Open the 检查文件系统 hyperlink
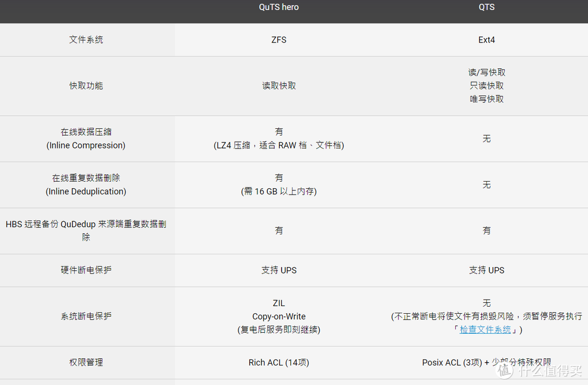The image size is (588, 385). (485, 330)
